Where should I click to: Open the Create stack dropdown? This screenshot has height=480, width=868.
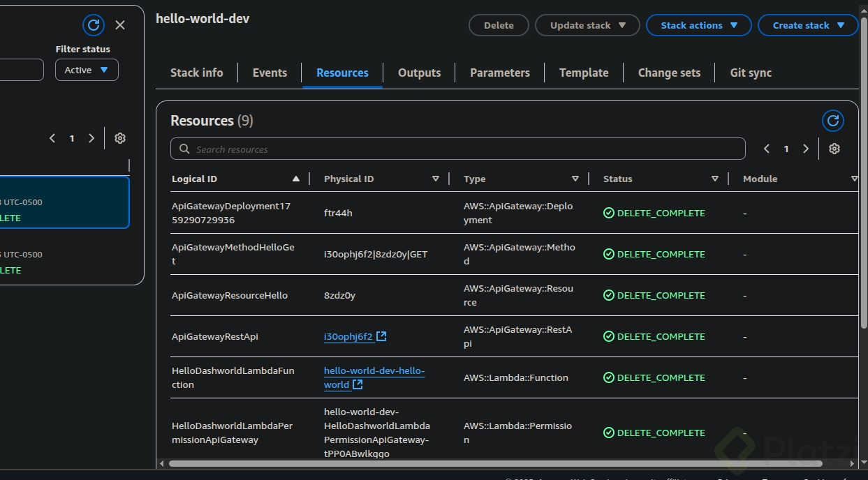(x=808, y=25)
